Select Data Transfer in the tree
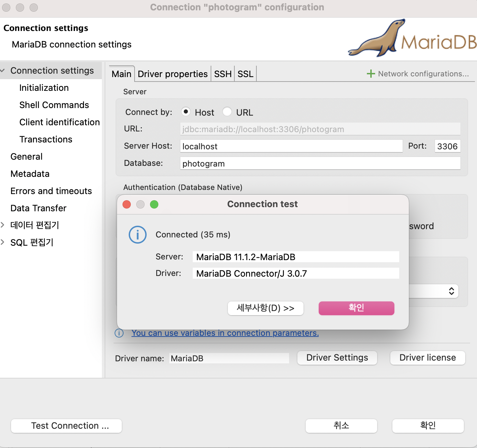Viewport: 477px width, 448px height. (x=39, y=208)
